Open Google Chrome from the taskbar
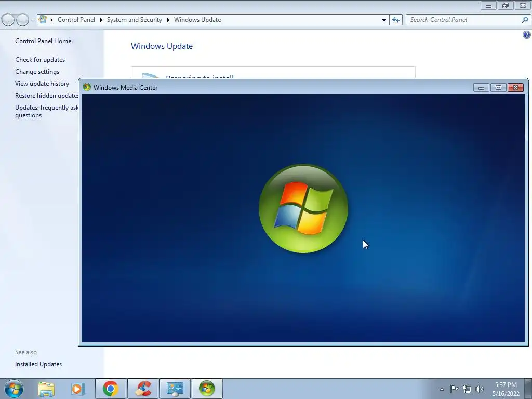Screen dimensions: 532x399 pos(111,389)
